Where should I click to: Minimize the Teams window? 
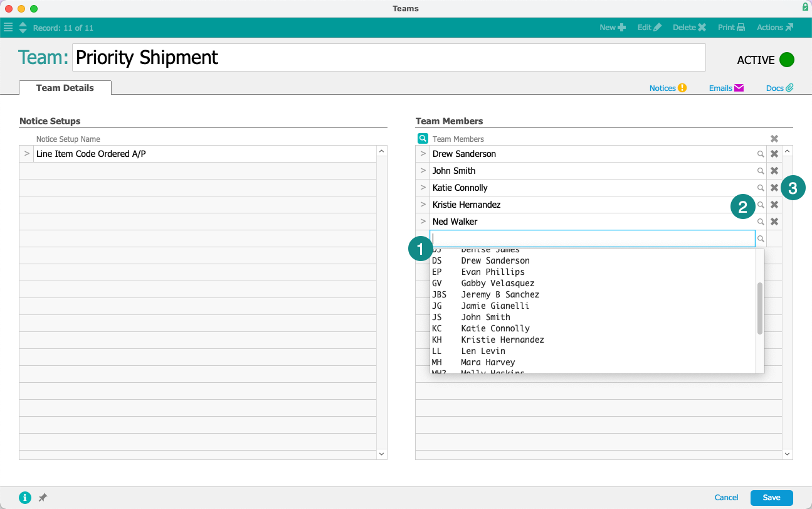[21, 9]
